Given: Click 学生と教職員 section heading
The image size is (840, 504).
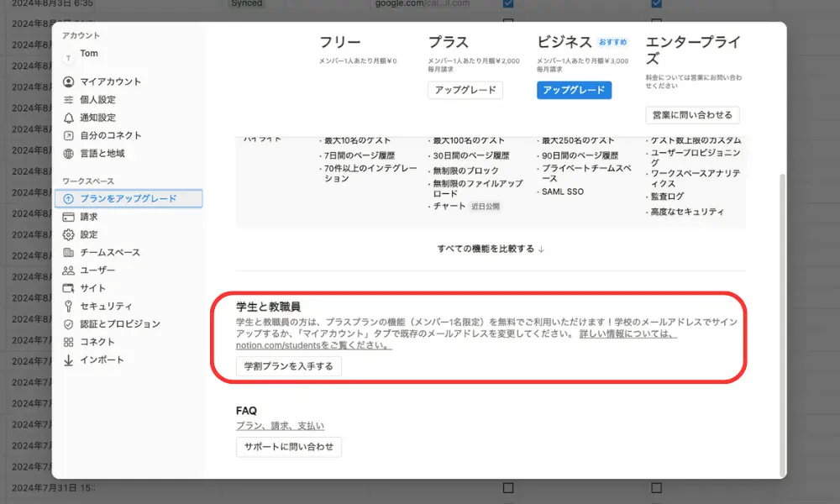Looking at the screenshot, I should 269,307.
